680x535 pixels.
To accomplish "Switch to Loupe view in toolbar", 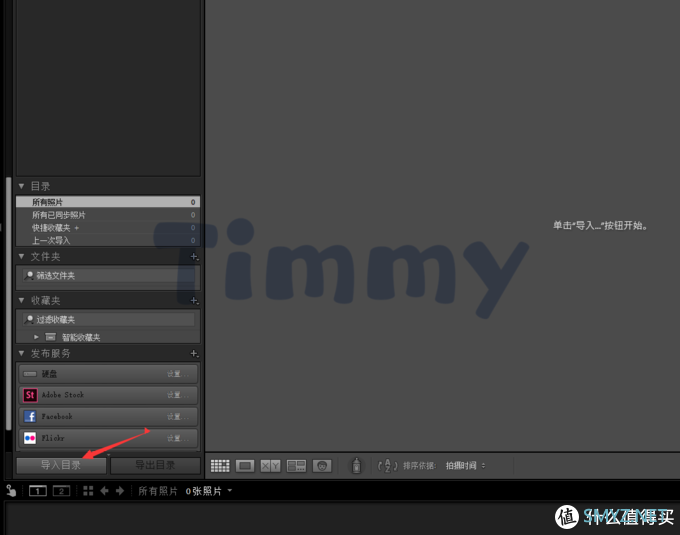I will click(x=245, y=466).
